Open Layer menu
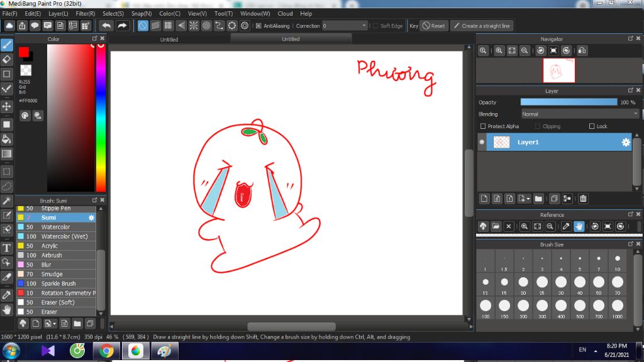 [58, 14]
